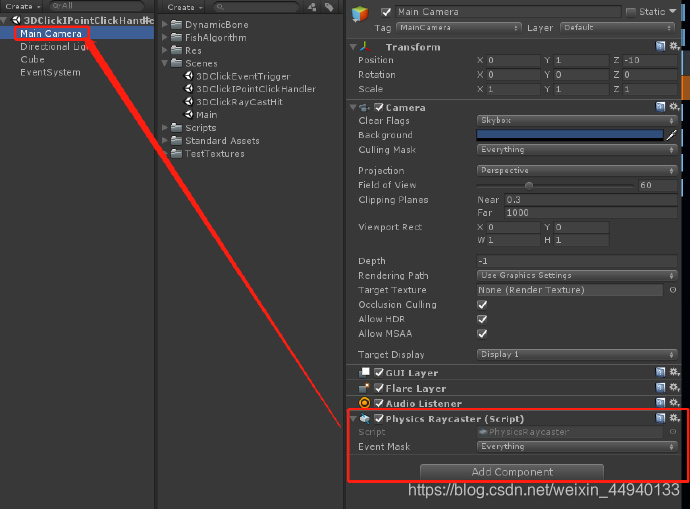The width and height of the screenshot is (690, 509).
Task: Open Flare Layer help book icon
Action: [660, 388]
